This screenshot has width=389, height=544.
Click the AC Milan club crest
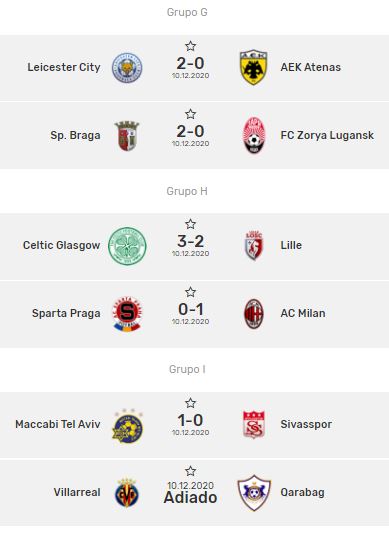tap(254, 314)
